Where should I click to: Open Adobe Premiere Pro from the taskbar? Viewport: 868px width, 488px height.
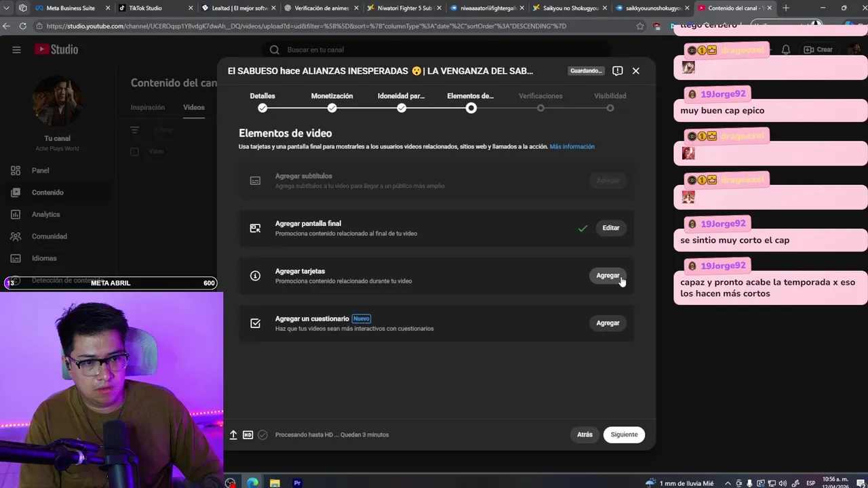coord(297,483)
